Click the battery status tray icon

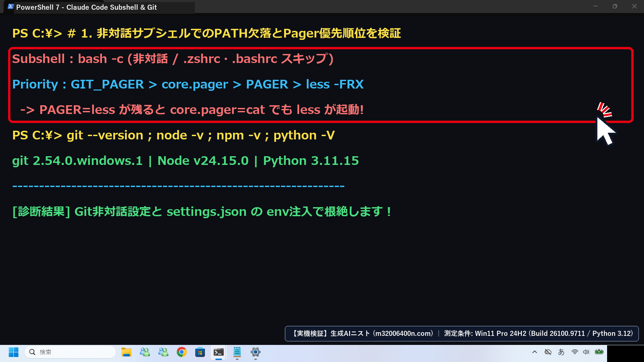tap(599, 352)
